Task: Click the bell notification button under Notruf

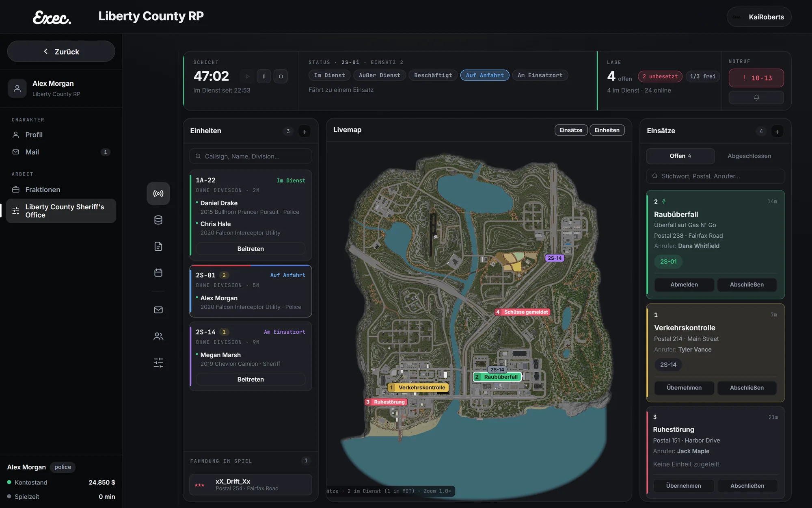Action: click(756, 98)
